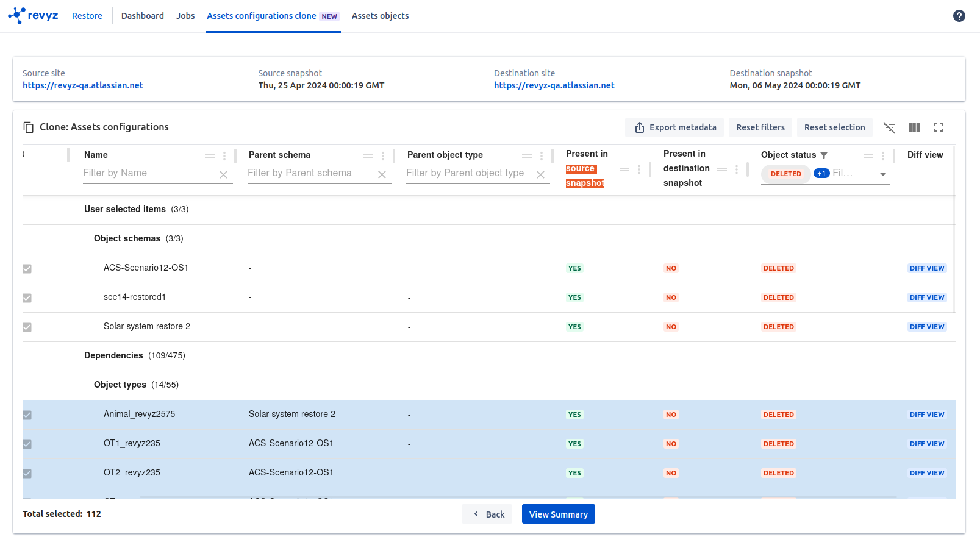Click Object status column drag handle
Image resolution: width=980 pixels, height=548 pixels.
point(868,156)
